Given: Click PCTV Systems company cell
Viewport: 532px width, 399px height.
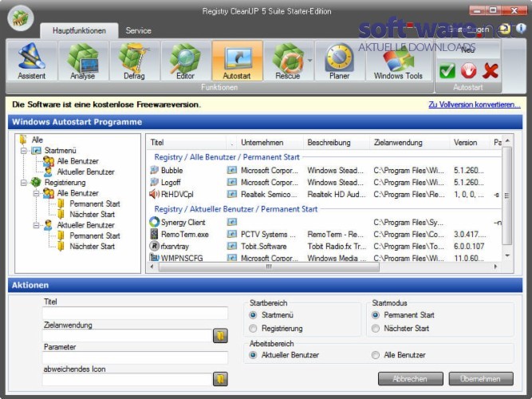Looking at the screenshot, I should click(x=268, y=235).
